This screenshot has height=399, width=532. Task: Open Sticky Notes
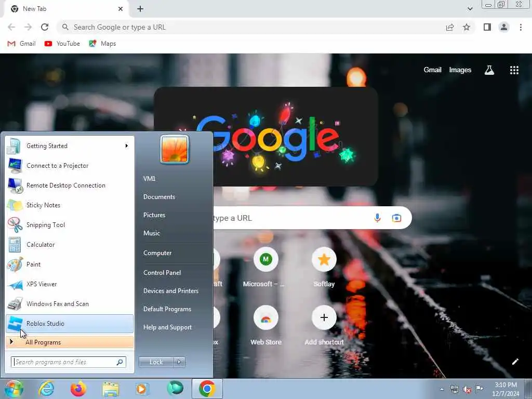pyautogui.click(x=70, y=205)
